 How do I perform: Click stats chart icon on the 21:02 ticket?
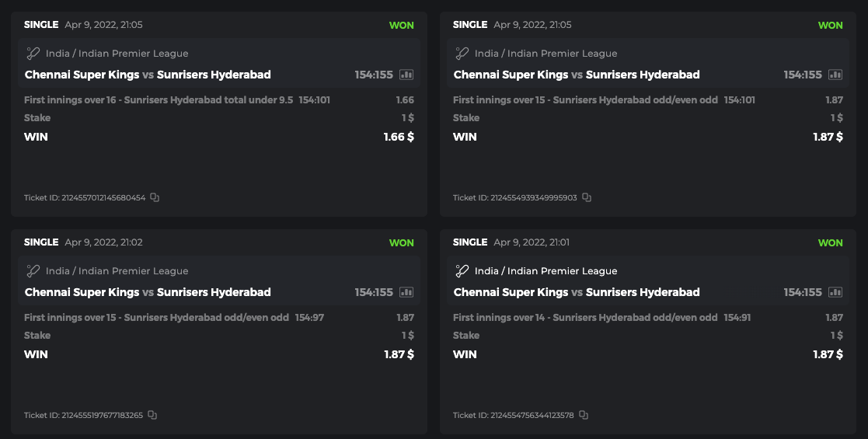(x=406, y=292)
